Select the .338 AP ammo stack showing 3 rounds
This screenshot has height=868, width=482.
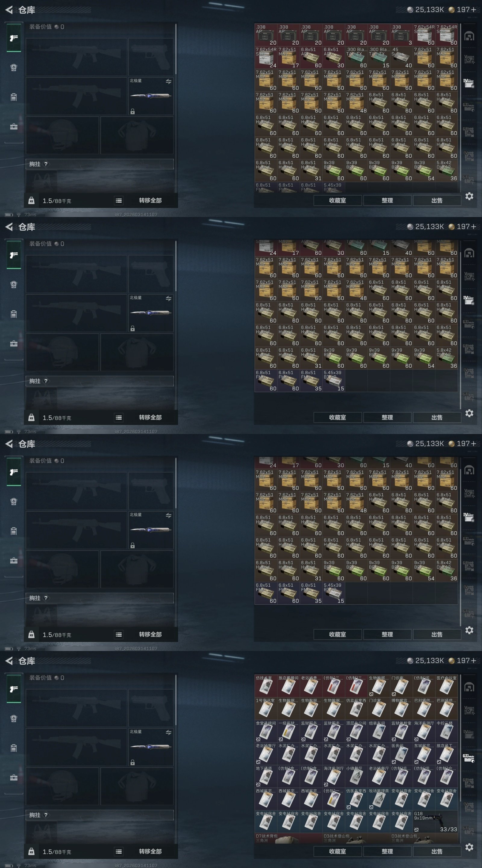402,35
